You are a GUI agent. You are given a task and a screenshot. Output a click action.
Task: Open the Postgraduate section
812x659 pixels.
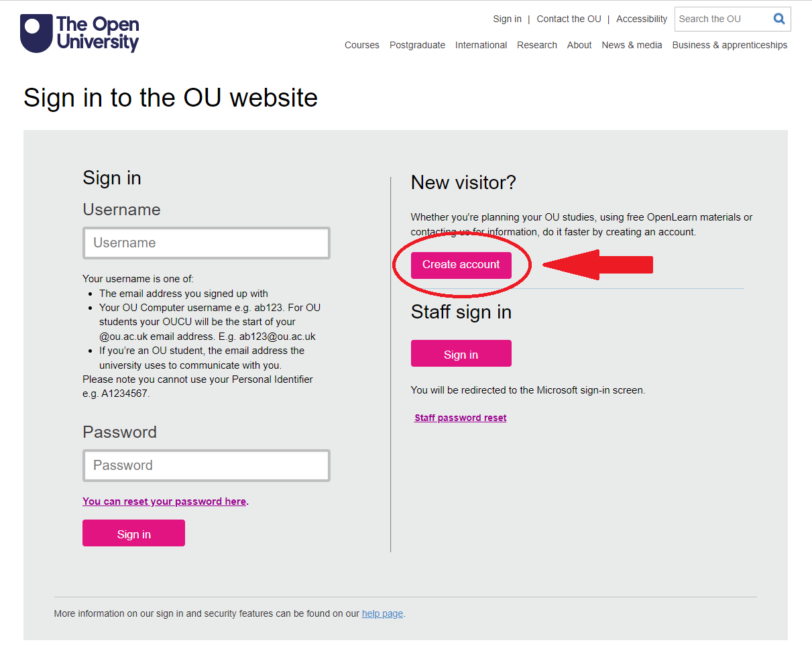click(x=417, y=45)
